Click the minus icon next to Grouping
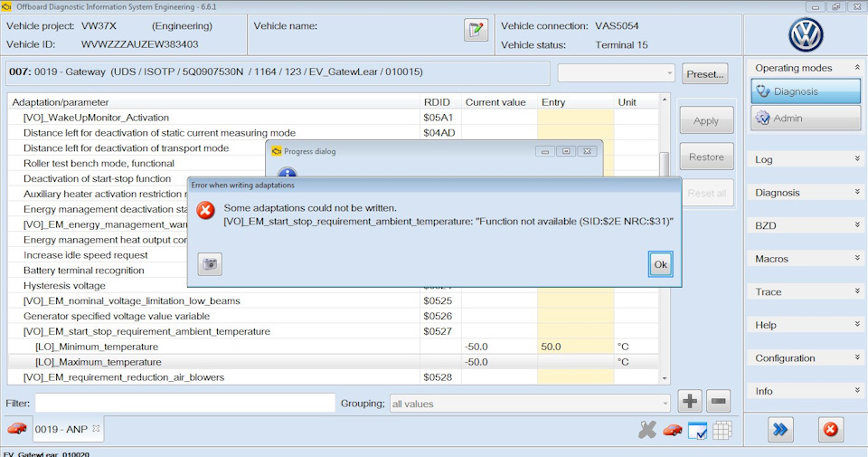Image resolution: width=868 pixels, height=457 pixels. coord(719,401)
